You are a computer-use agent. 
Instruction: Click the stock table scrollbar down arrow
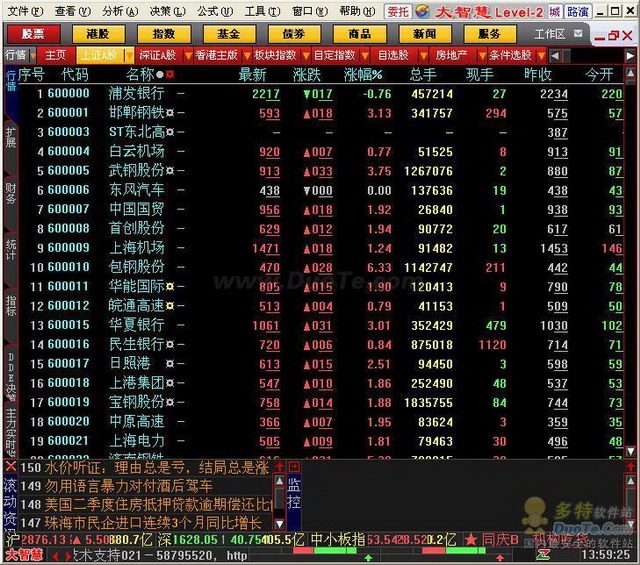[x=631, y=452]
